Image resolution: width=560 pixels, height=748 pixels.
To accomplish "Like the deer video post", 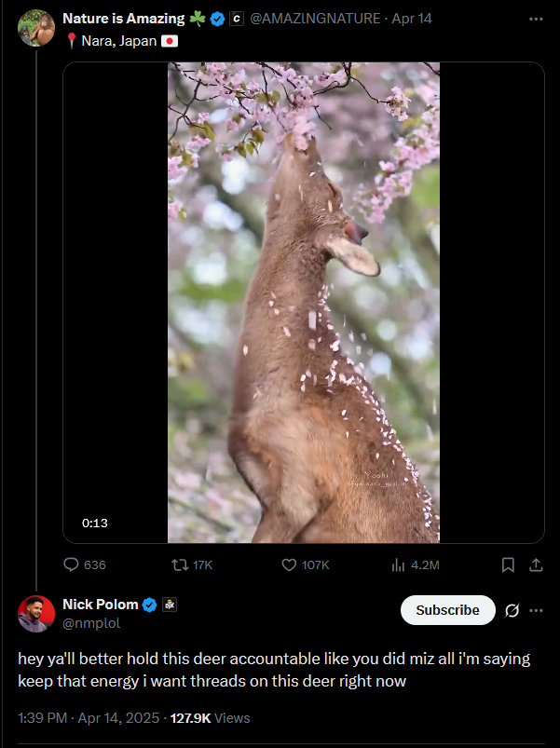I will coord(289,564).
